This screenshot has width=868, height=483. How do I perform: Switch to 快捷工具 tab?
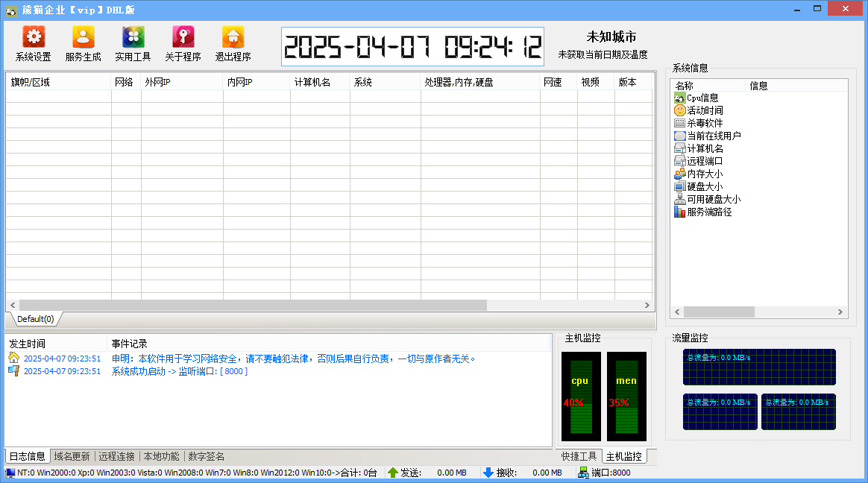pyautogui.click(x=579, y=456)
